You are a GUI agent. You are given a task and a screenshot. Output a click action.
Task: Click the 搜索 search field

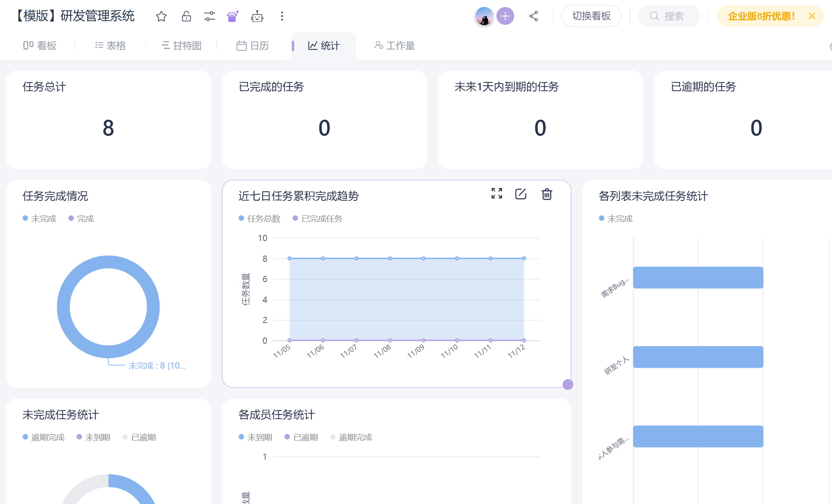click(x=669, y=16)
